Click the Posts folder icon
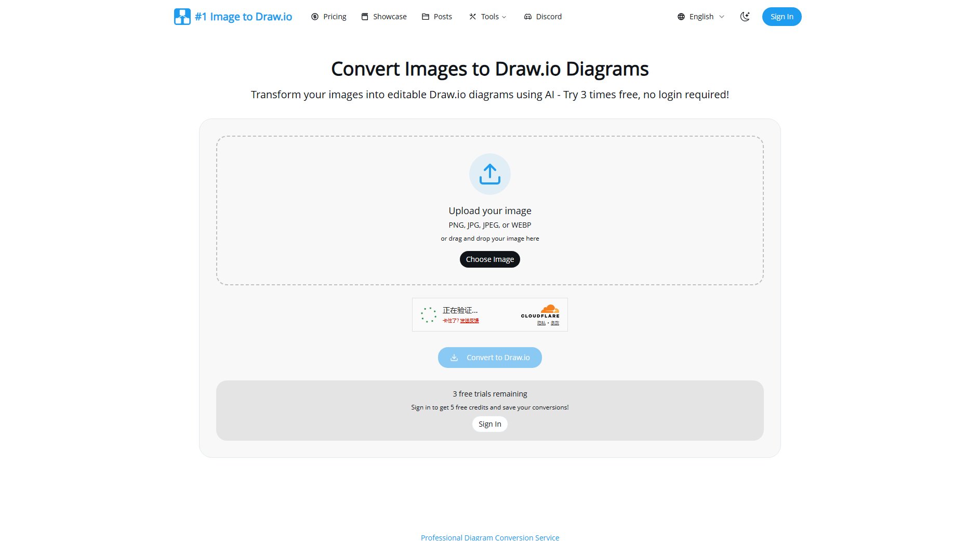980x541 pixels. [426, 17]
